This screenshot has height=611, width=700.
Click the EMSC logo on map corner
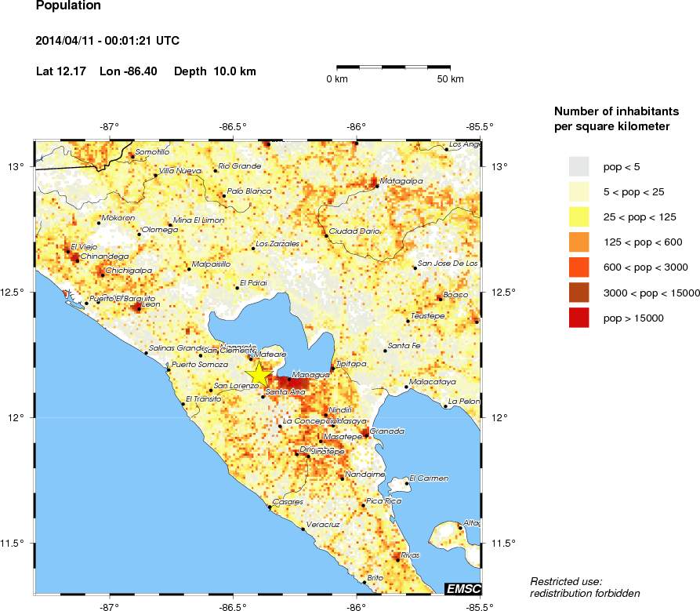click(462, 588)
